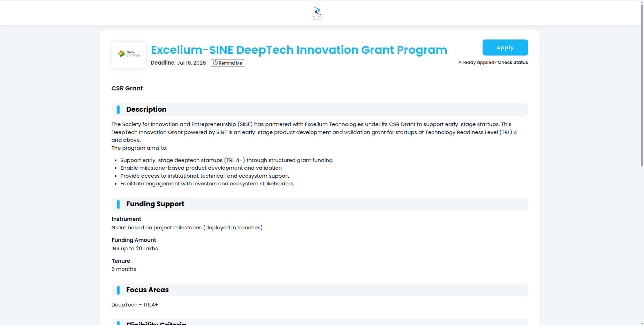The height and width of the screenshot is (325, 644).
Task: Open the Check Status link
Action: tap(513, 62)
